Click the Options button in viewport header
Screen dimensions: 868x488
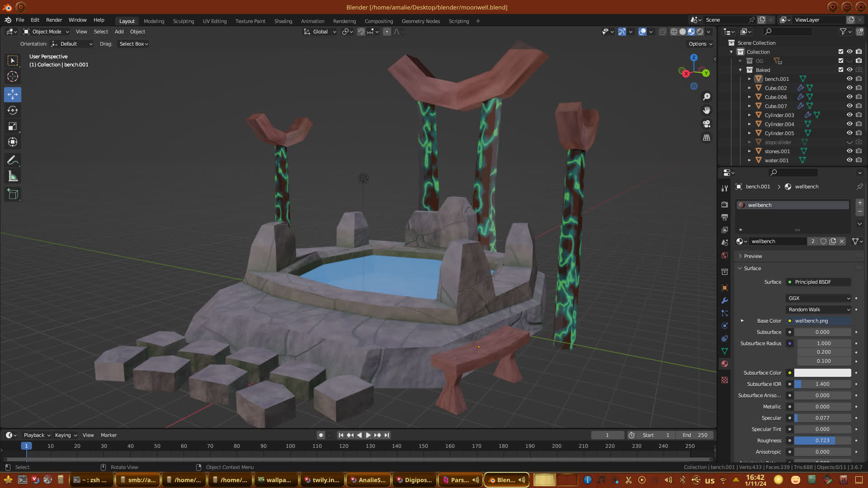[x=700, y=44]
